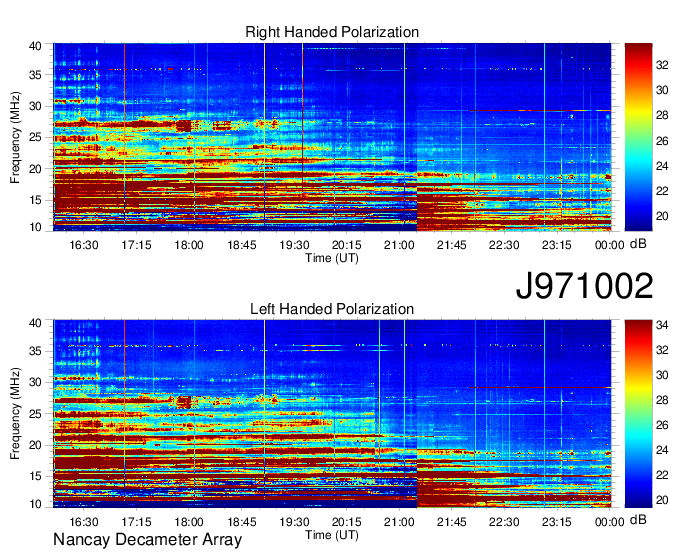Click the 40 MHz tick of the Right Handed plot
Viewport: 680px width, 552px height.
pos(35,46)
